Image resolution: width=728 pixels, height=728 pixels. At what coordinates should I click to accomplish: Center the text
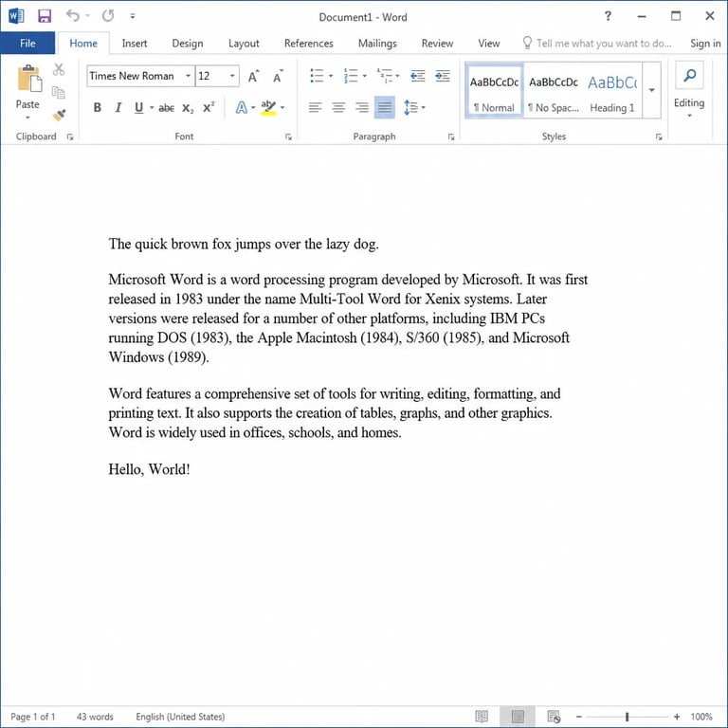click(338, 108)
